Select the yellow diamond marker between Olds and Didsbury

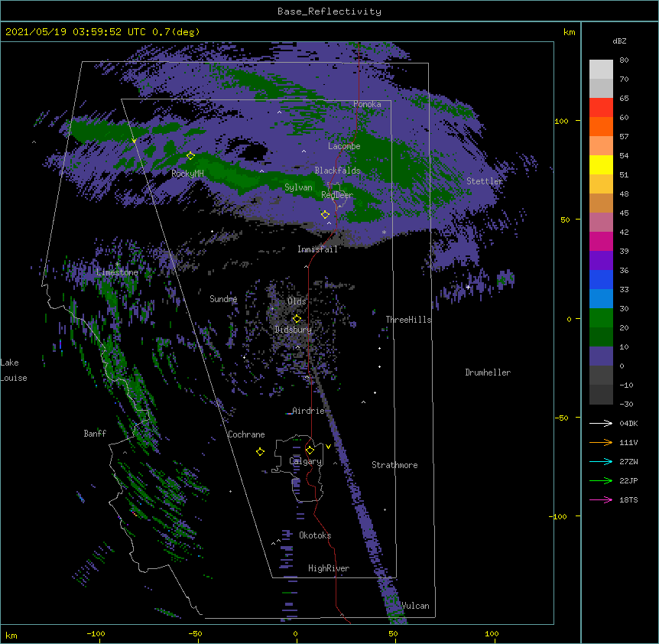[x=297, y=318]
